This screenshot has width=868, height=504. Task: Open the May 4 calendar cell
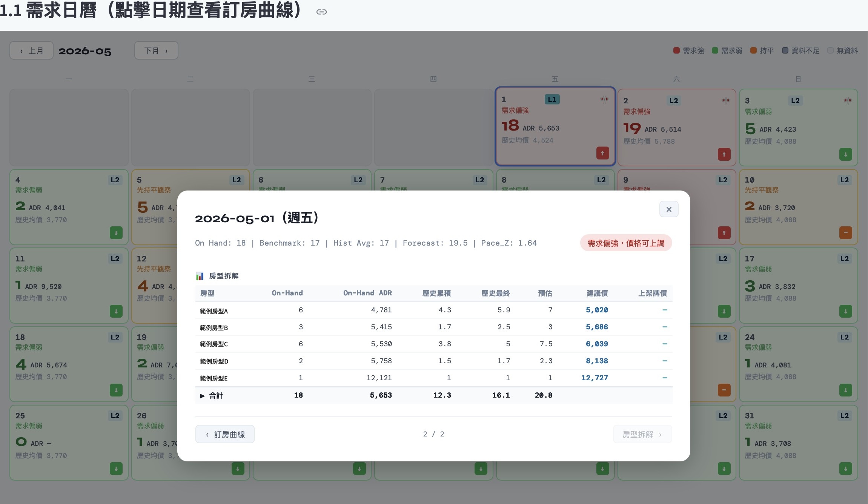coord(69,207)
